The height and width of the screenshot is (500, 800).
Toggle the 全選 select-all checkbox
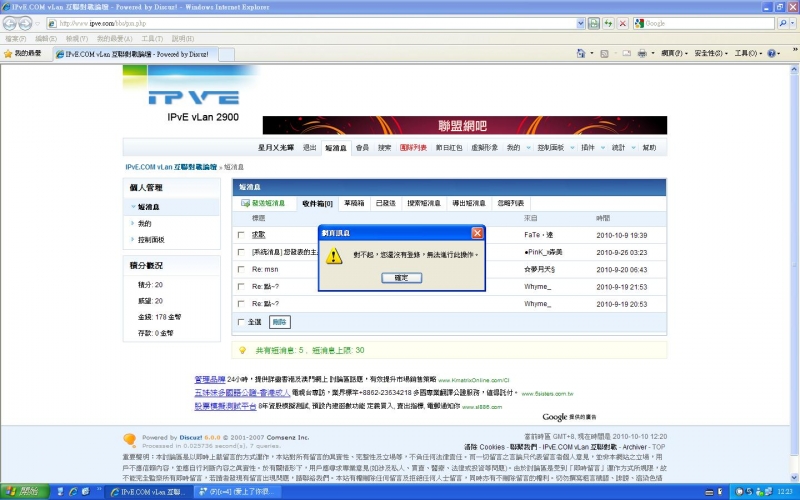click(x=241, y=322)
